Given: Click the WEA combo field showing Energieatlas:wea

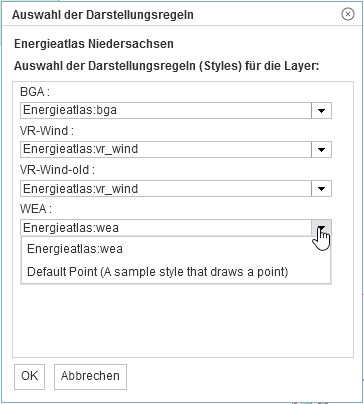Looking at the screenshot, I should [166, 228].
